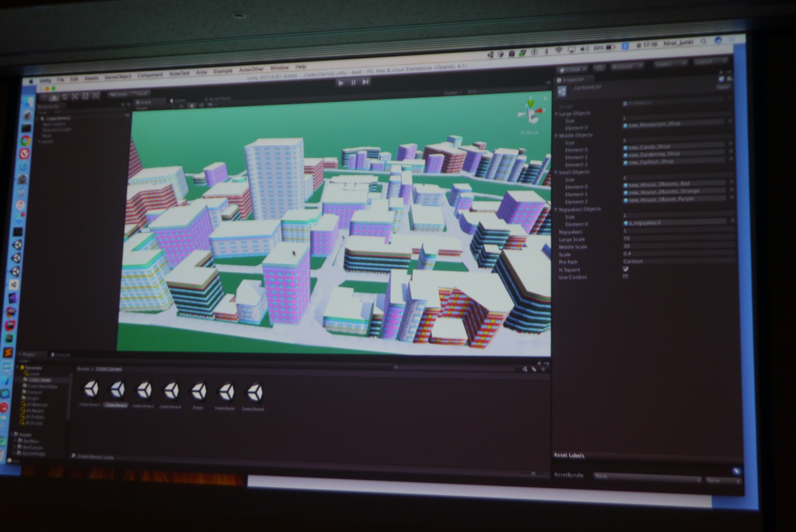Enable the Use Conbini checkbox

626,277
